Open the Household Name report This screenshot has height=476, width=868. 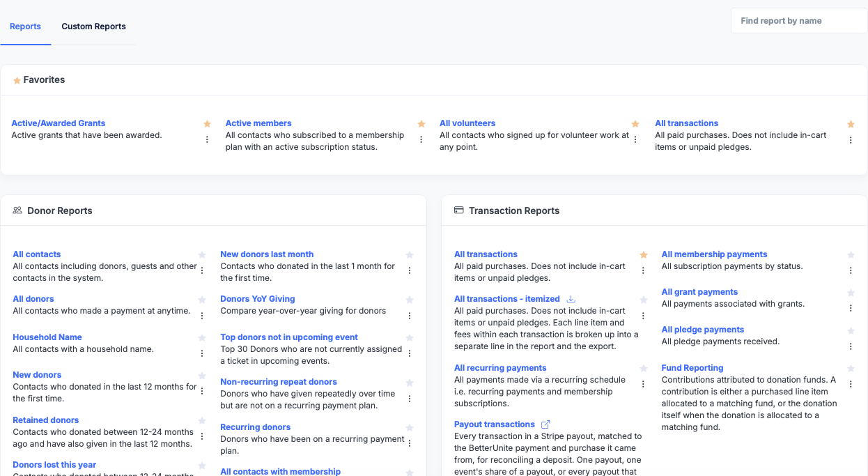(x=47, y=337)
